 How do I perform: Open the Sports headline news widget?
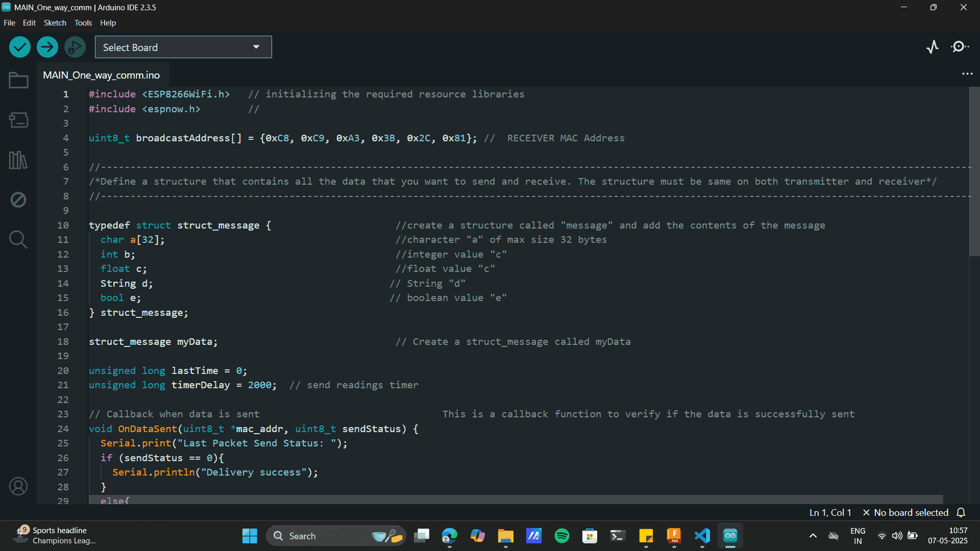(54, 536)
